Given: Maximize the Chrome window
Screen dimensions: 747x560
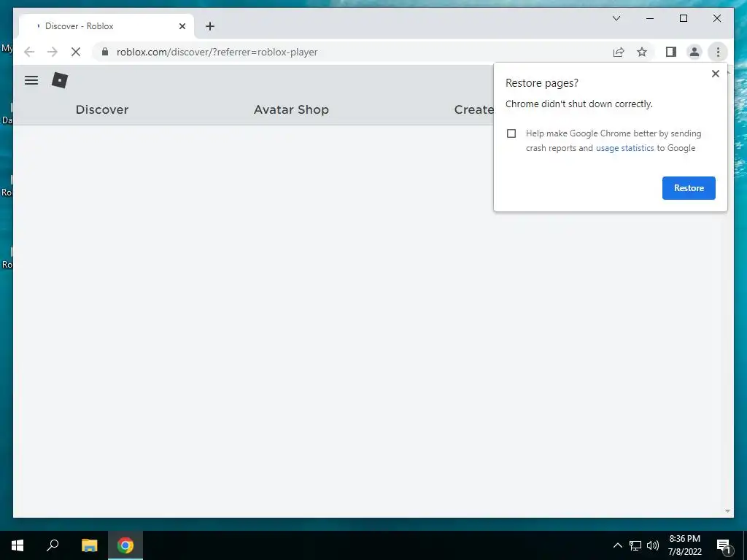Looking at the screenshot, I should pyautogui.click(x=683, y=18).
